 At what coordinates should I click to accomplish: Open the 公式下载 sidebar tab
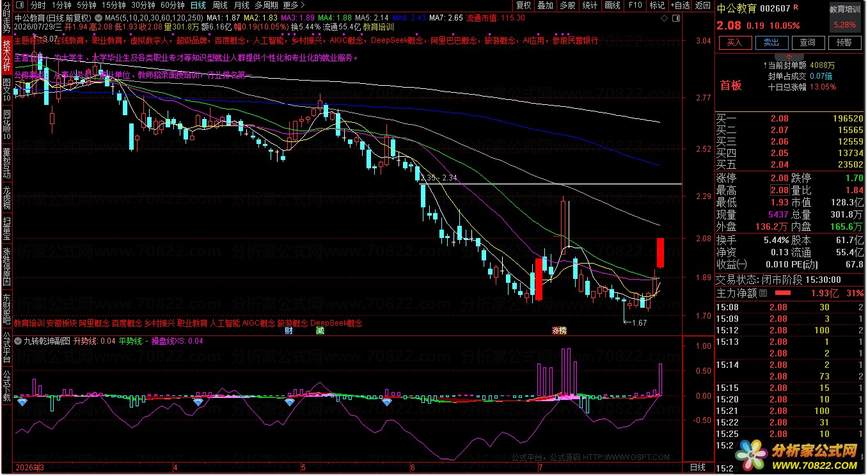click(6, 384)
